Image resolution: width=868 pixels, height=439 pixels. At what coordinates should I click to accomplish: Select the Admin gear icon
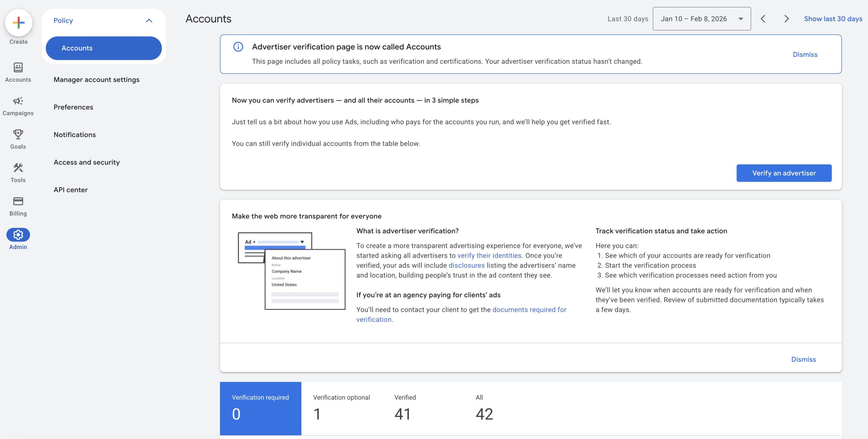pos(18,235)
